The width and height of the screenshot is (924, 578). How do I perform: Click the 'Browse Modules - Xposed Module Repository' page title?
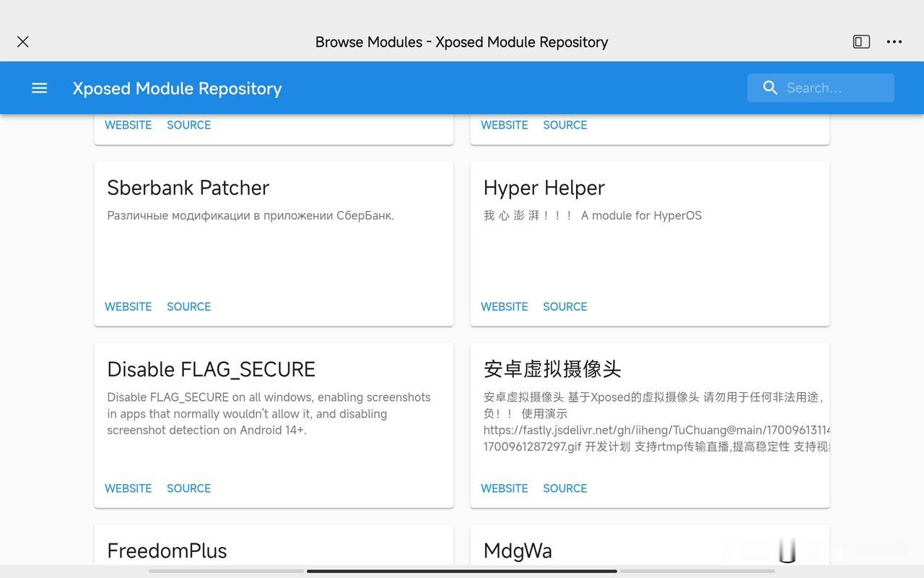tap(462, 42)
